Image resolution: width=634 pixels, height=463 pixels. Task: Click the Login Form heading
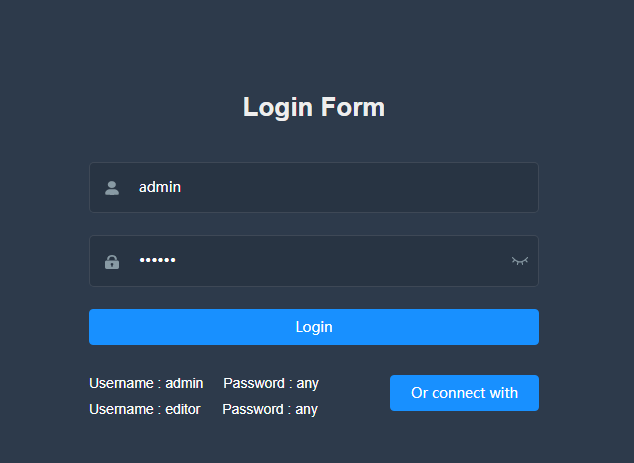(314, 107)
